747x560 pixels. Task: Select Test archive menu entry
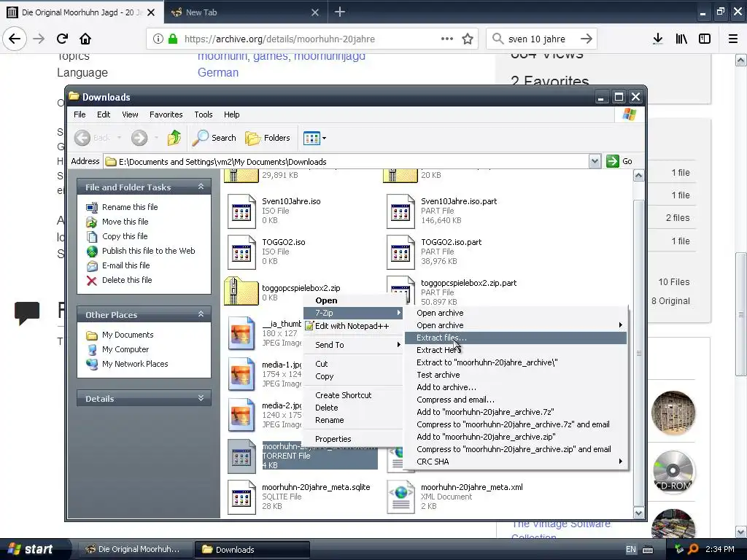(516, 375)
